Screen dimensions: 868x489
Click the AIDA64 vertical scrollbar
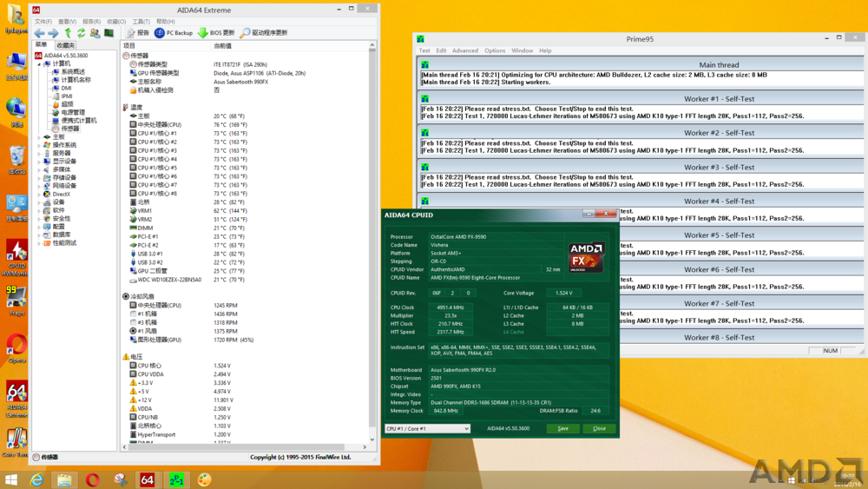[372, 244]
